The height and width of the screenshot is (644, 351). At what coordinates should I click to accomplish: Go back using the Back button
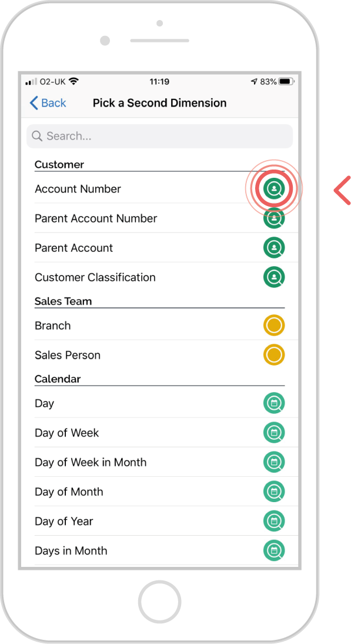click(48, 102)
